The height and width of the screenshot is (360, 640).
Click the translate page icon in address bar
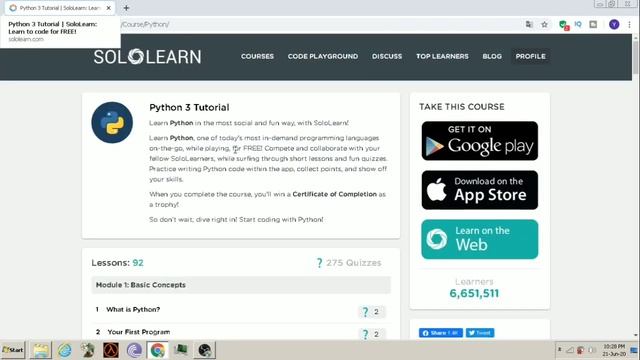[529, 24]
